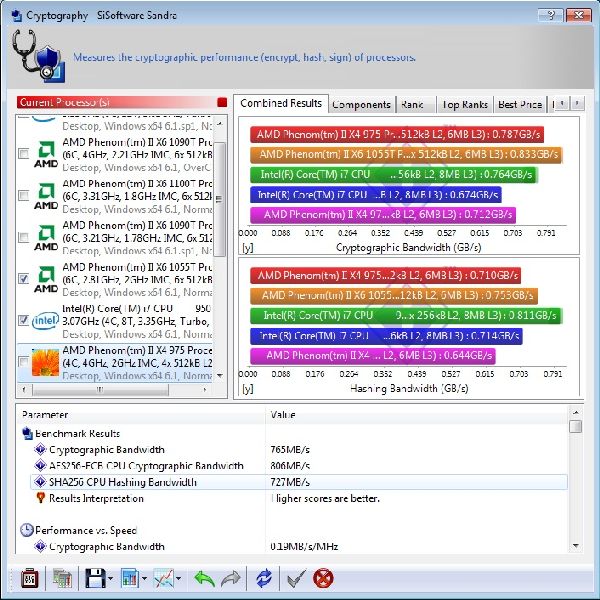Click the red cancel X icon
The height and width of the screenshot is (600, 600).
323,578
